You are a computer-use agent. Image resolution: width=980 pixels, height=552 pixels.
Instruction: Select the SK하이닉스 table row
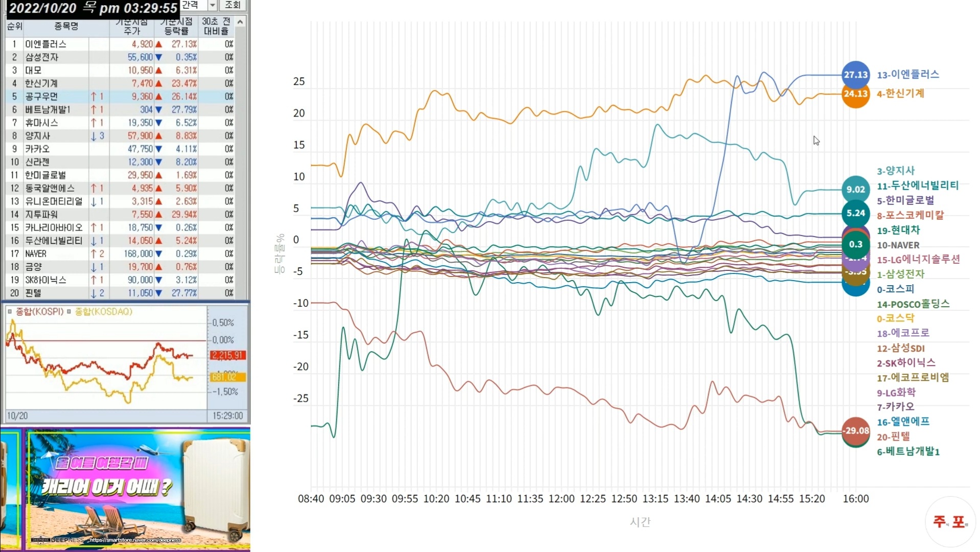[120, 280]
